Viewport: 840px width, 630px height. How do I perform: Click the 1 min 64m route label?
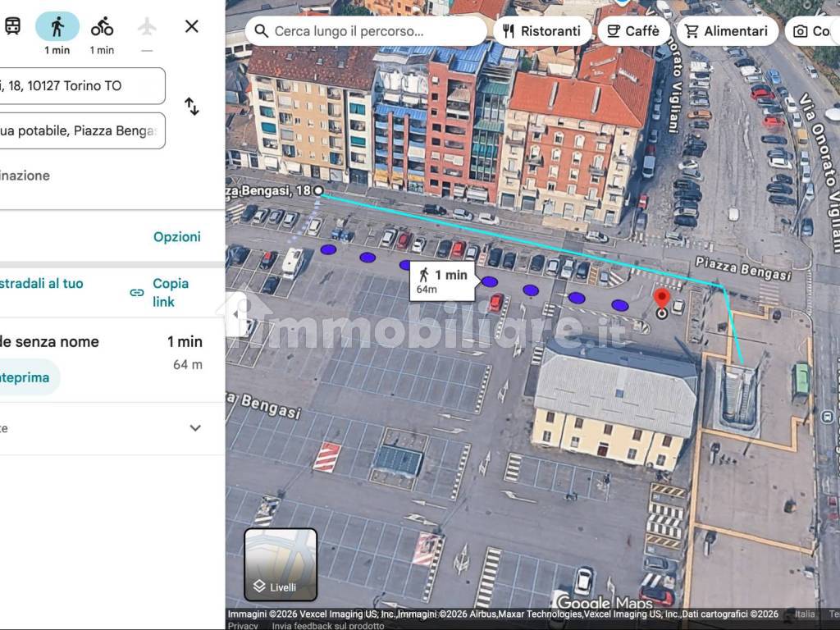(442, 281)
